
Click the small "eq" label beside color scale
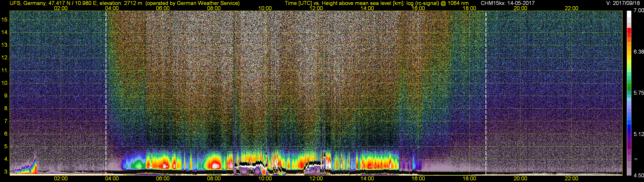[x=636, y=159]
